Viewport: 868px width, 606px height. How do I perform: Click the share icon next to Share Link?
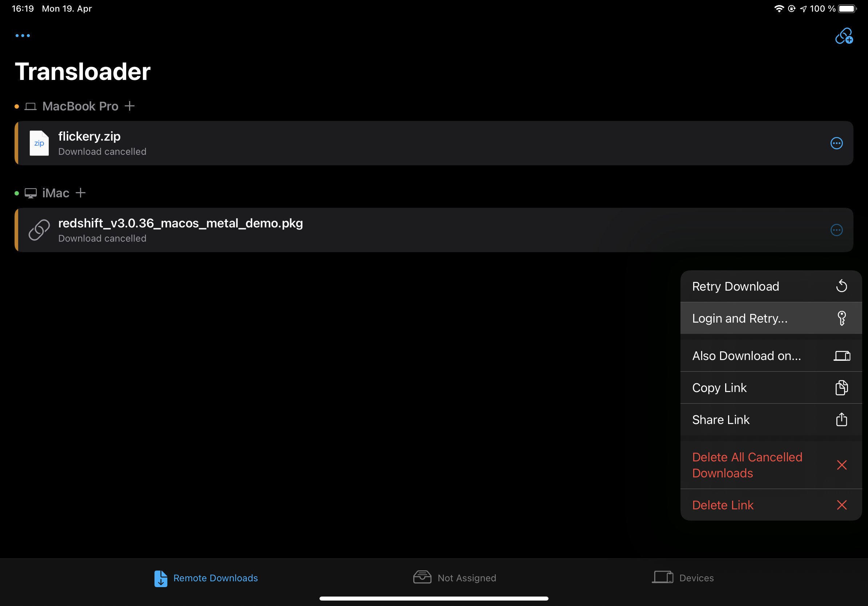841,419
